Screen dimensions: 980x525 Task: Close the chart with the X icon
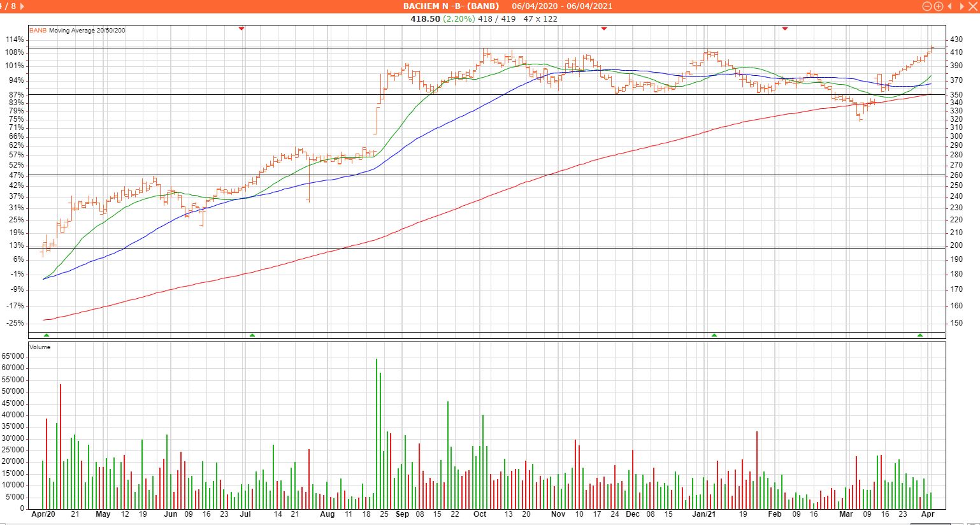tap(972, 6)
